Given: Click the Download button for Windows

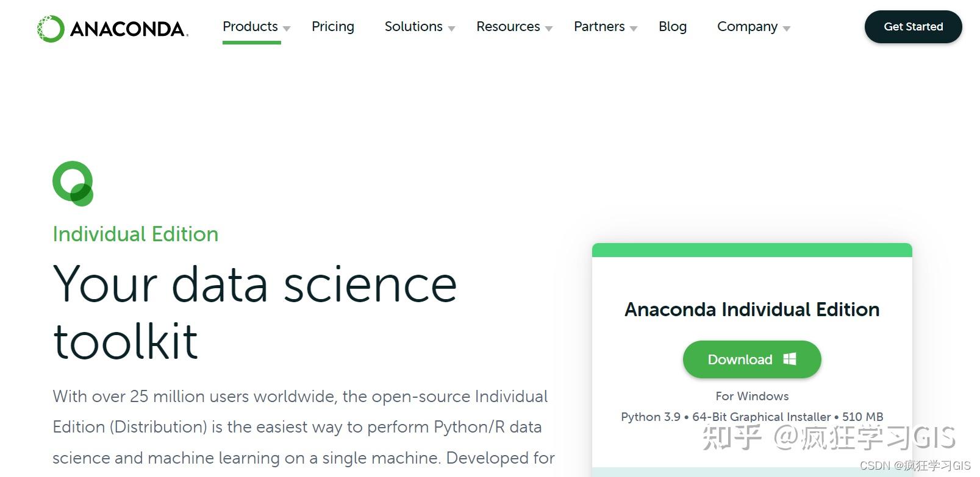Looking at the screenshot, I should click(x=752, y=359).
